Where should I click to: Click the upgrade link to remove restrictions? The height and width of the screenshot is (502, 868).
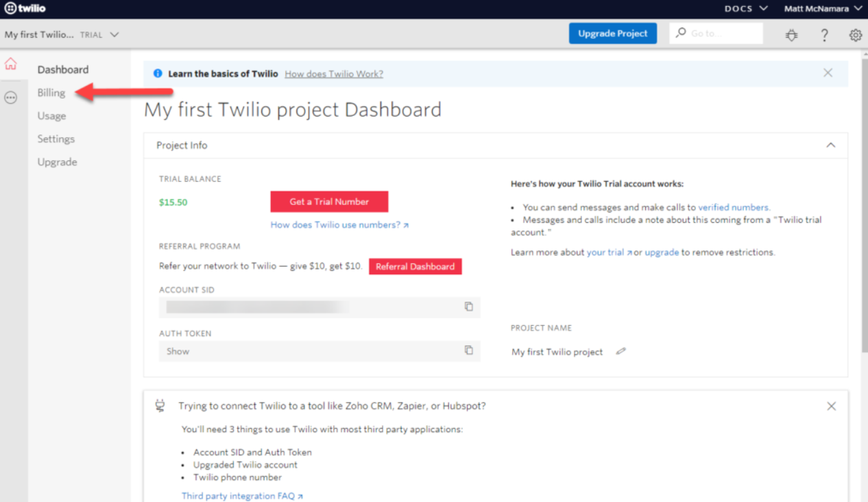(662, 252)
